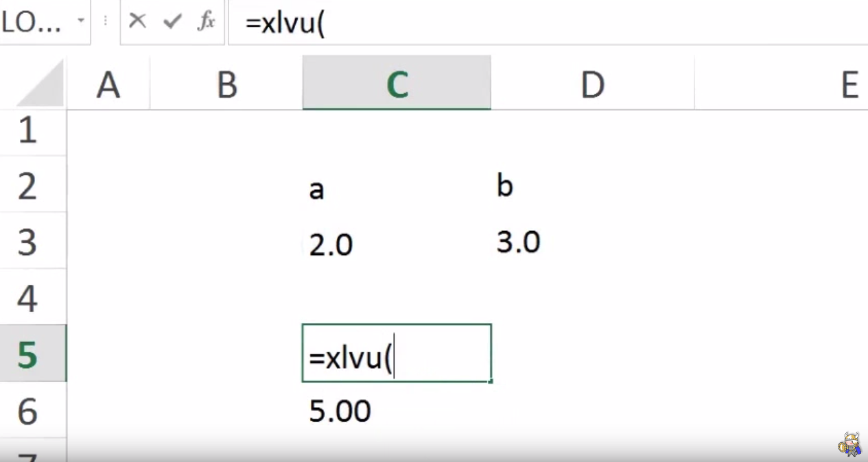868x462 pixels.
Task: Select row 5 header
Action: pyautogui.click(x=27, y=355)
